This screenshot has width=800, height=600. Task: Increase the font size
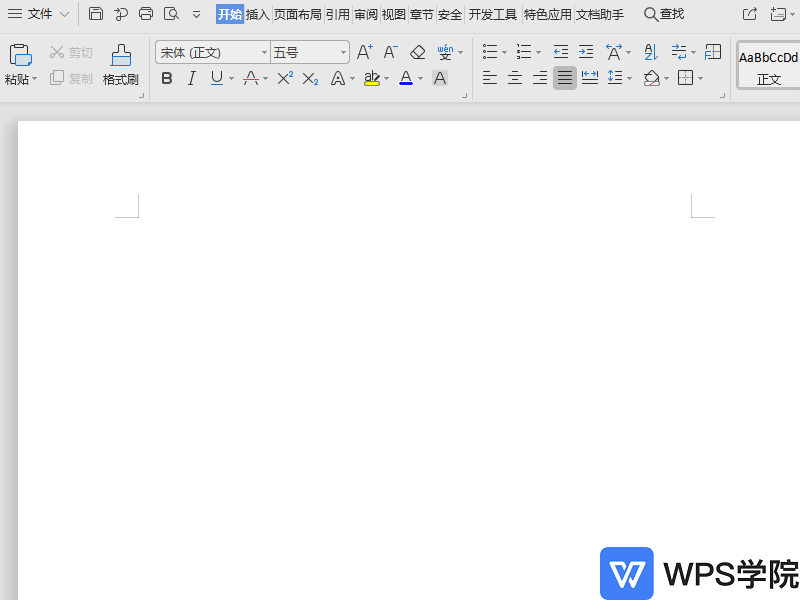[x=364, y=51]
